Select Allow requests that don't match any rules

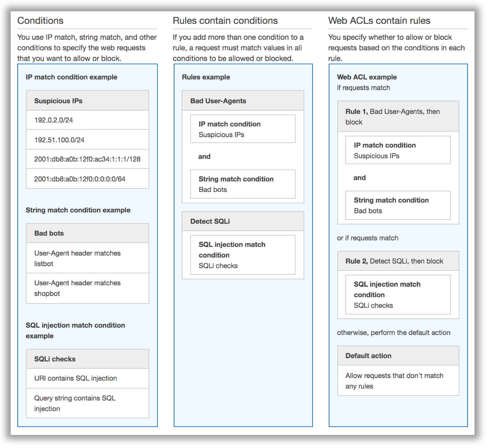click(x=398, y=381)
